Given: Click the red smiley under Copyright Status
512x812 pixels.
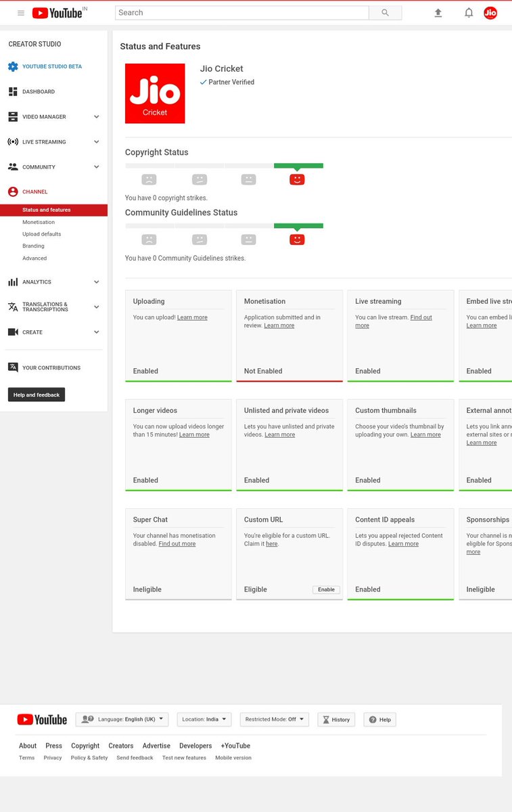Looking at the screenshot, I should click(x=297, y=179).
